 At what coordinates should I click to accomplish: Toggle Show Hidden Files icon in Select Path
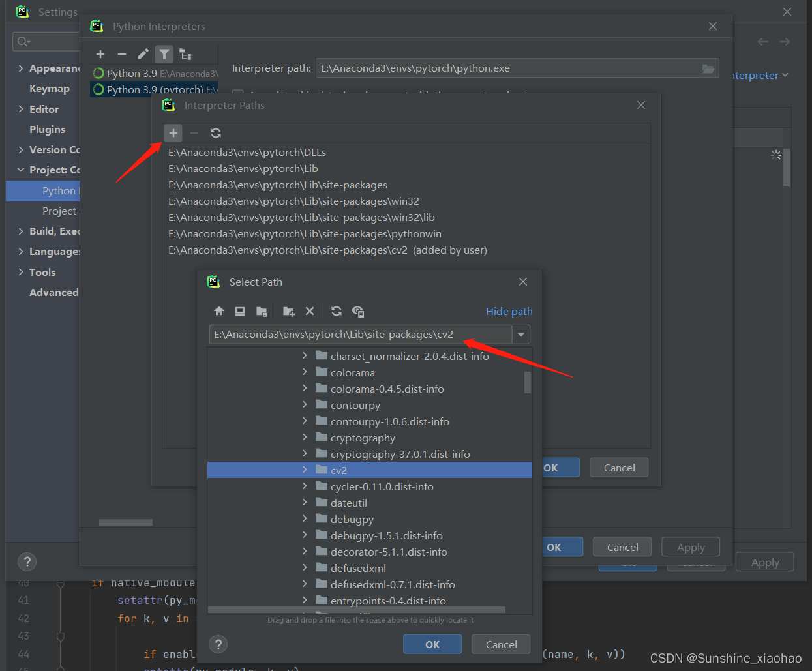point(358,311)
